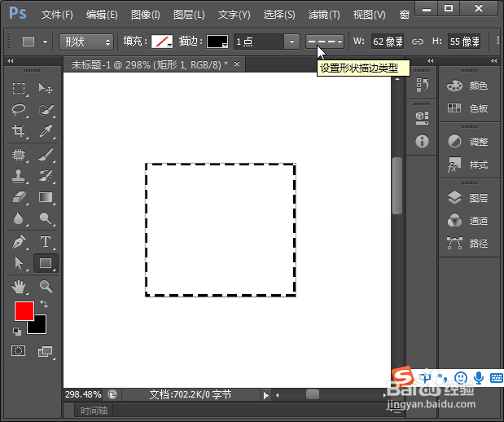The image size is (504, 422).
Task: Open the tool preset picker dropdown
Action: [45, 42]
